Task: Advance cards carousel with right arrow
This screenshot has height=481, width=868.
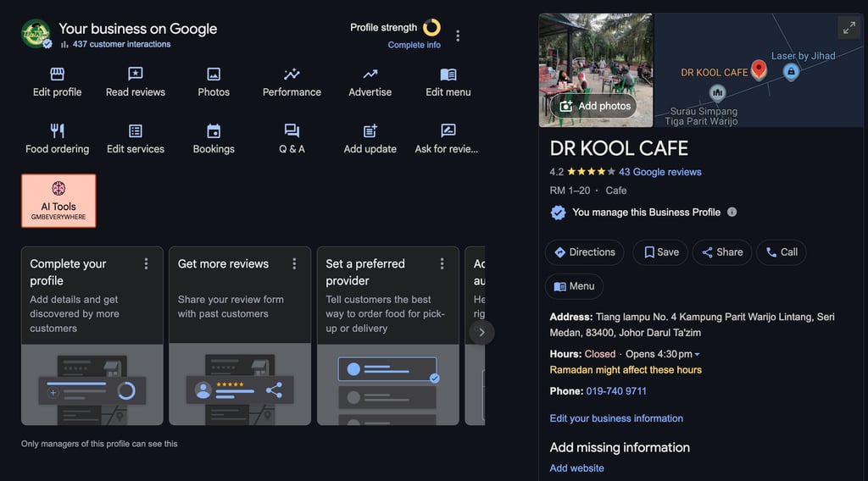Action: [481, 332]
